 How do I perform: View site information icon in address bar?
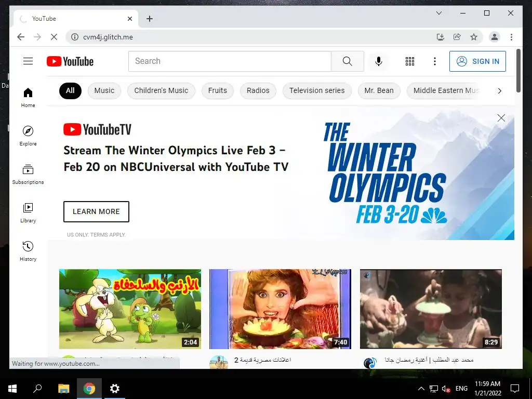[x=75, y=37]
